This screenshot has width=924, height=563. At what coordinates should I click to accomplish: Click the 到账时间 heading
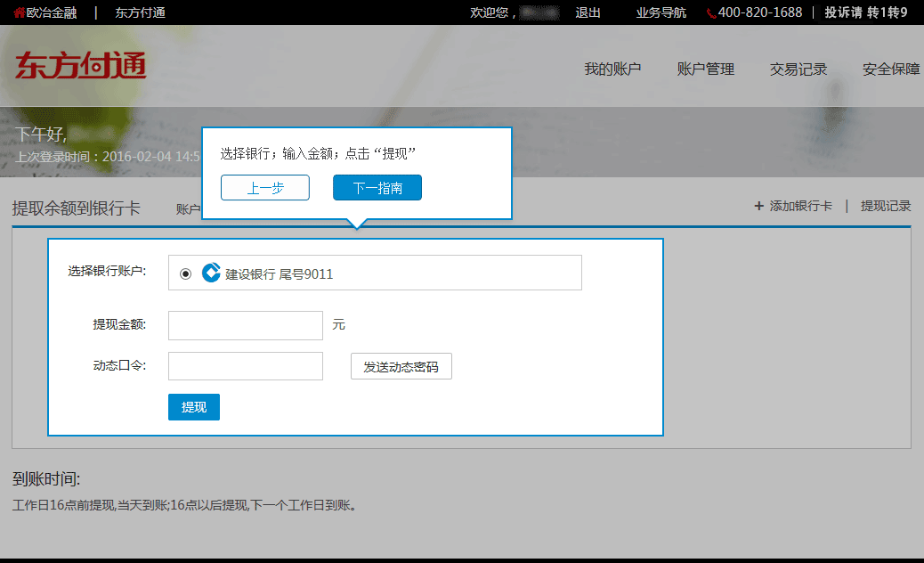tap(46, 478)
